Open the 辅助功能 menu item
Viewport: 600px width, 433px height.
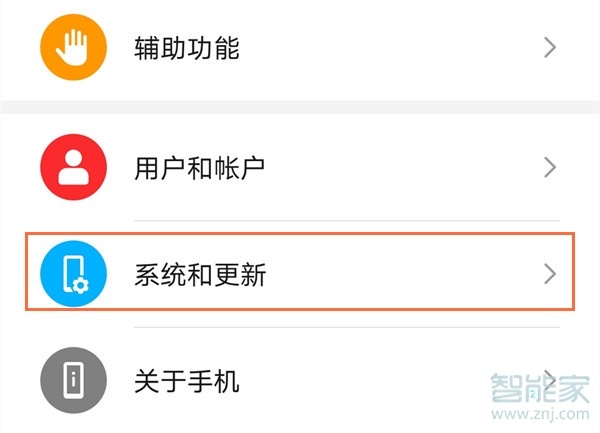(x=187, y=46)
